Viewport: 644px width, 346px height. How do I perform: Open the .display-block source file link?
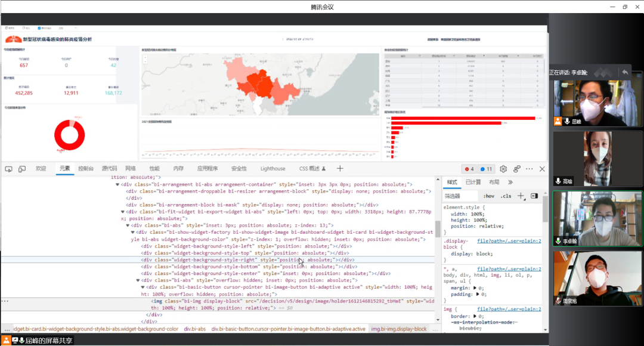(x=509, y=241)
